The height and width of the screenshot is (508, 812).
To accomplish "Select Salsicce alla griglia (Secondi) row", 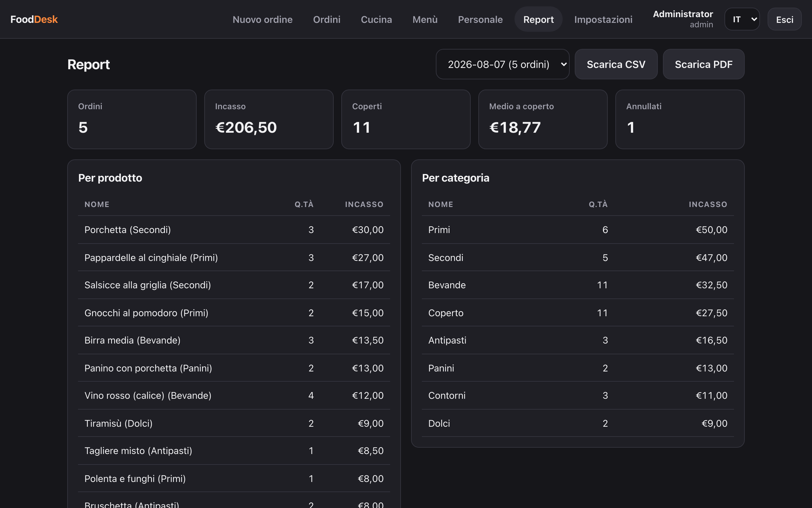I will (234, 285).
